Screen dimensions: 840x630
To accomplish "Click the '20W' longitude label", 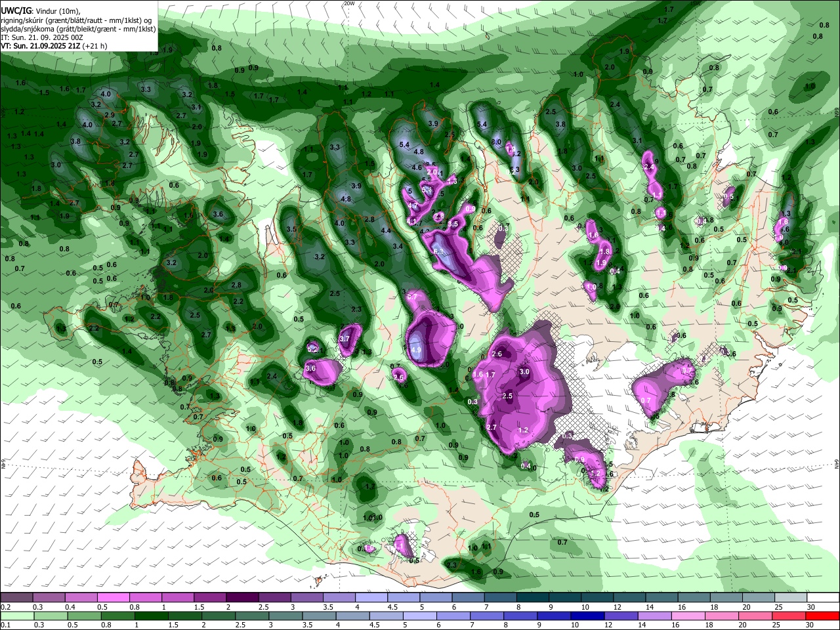I will tap(349, 3).
